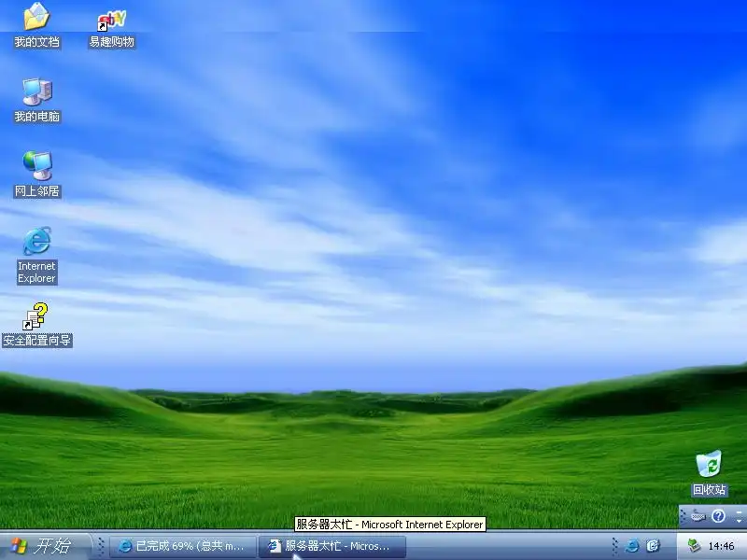Click the 14:46 system clock

[721, 546]
